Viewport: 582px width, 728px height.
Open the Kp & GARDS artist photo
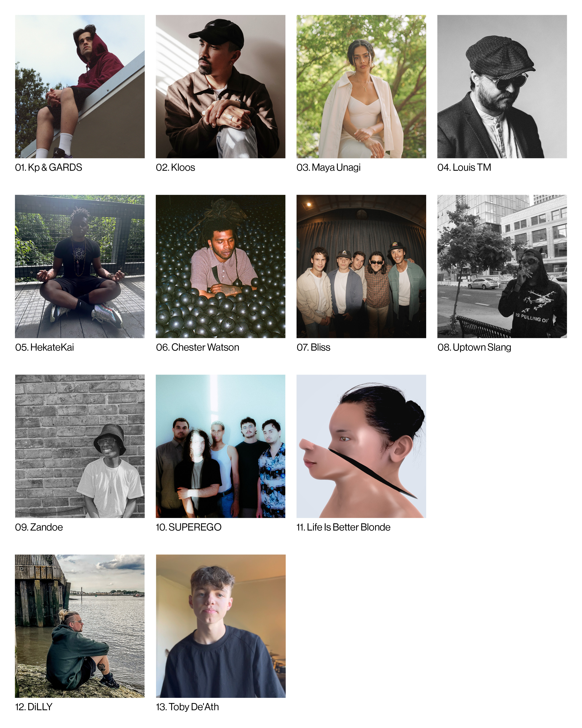pos(80,86)
